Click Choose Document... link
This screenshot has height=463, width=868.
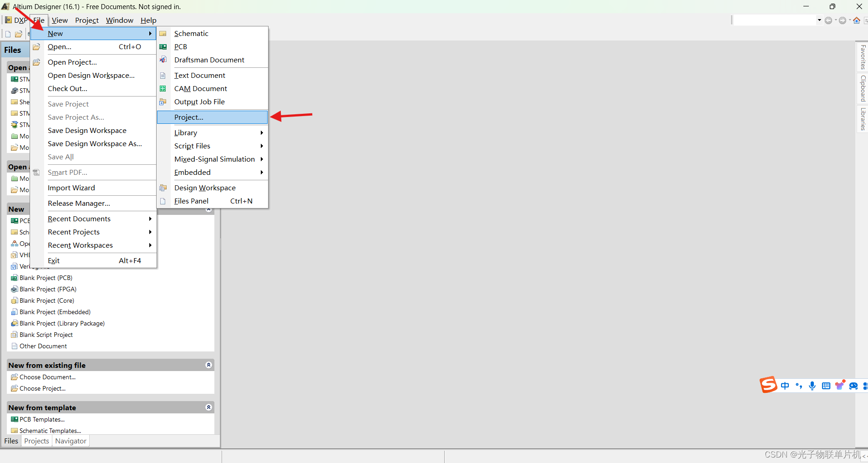[x=48, y=377]
